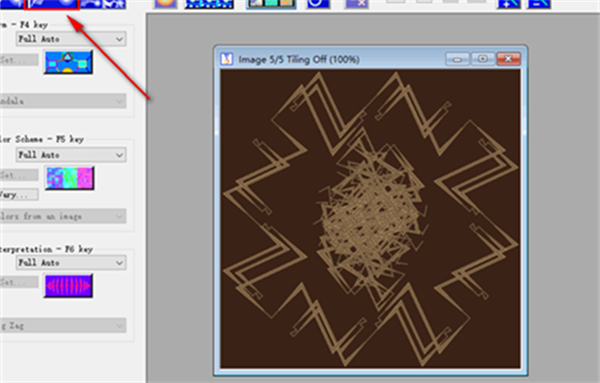The image size is (600, 383).
Task: Click the app icon in the Image 5/5 title bar
Action: coord(227,59)
